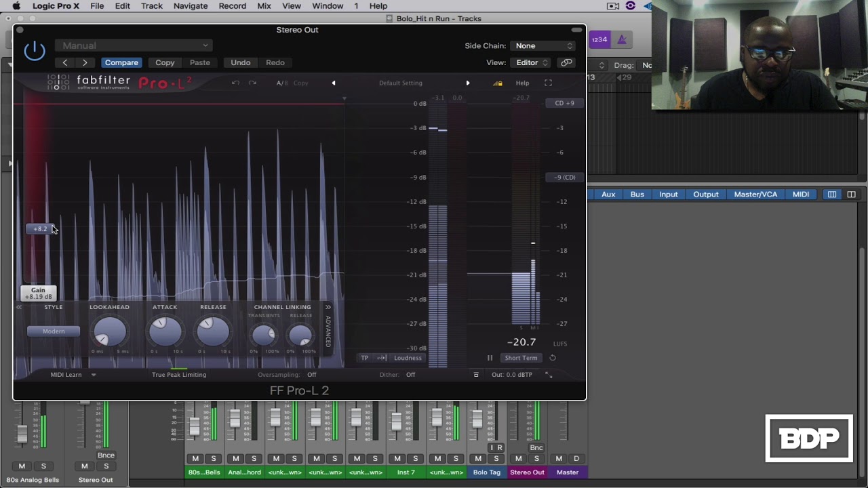This screenshot has width=868, height=488.
Task: Click Copy in the plug-in header
Action: [x=165, y=62]
